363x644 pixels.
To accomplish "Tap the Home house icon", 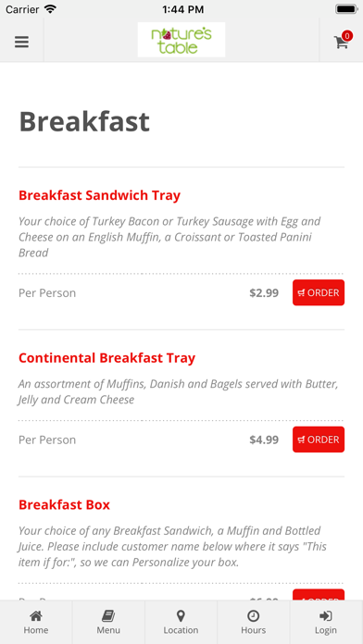I will [x=36, y=615].
